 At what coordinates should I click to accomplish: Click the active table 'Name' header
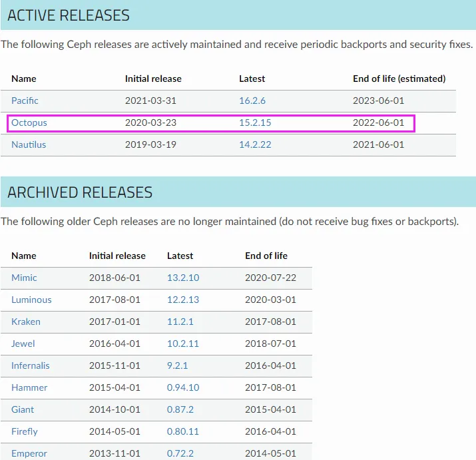[24, 79]
